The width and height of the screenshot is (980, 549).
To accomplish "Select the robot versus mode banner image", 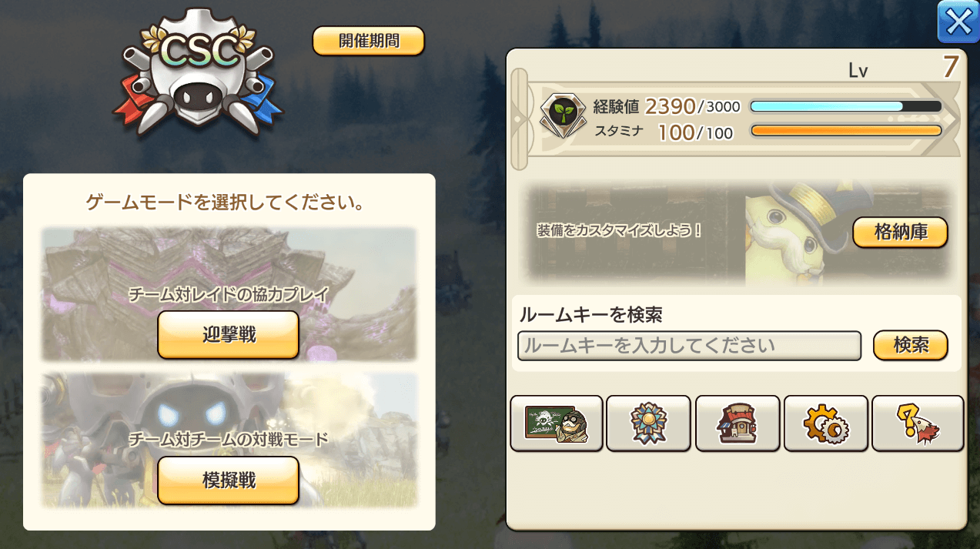I will click(x=229, y=440).
